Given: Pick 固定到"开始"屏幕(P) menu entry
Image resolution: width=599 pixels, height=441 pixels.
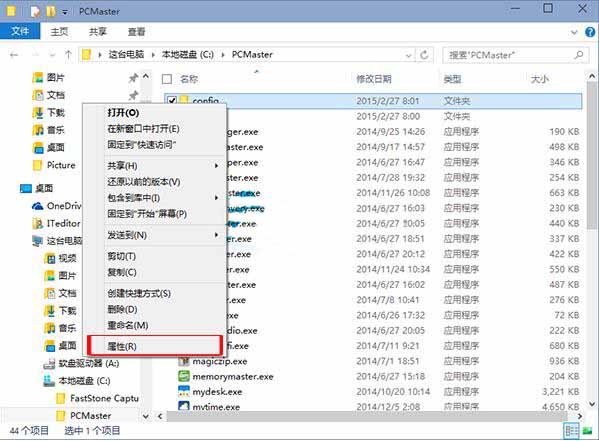Looking at the screenshot, I should 147,214.
